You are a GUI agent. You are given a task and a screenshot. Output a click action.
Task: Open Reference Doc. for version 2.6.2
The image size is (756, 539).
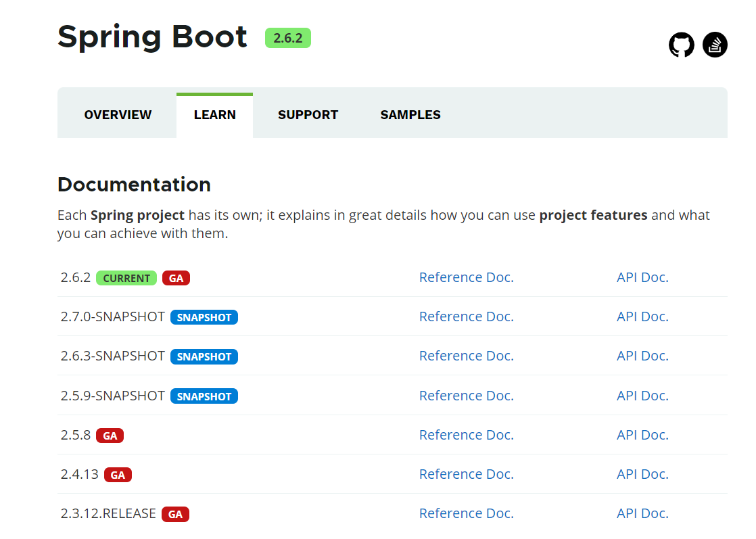466,277
